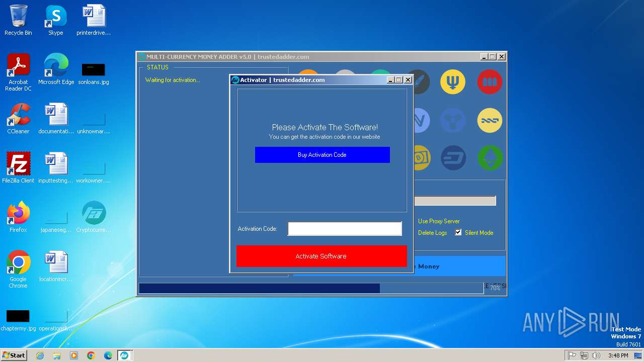
Task: Select the documentati... Word document icon
Action: click(56, 119)
